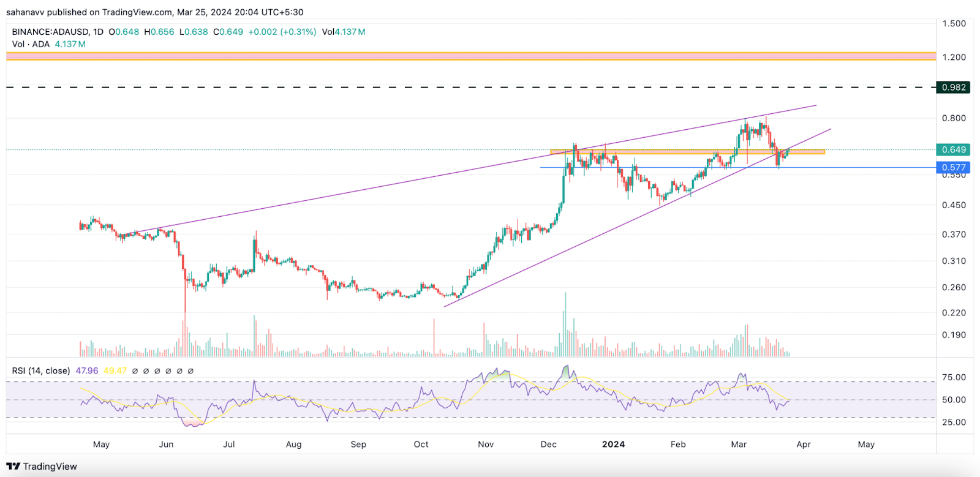The height and width of the screenshot is (477, 980).
Task: Click the black 0.982 price tag
Action: pyautogui.click(x=954, y=88)
